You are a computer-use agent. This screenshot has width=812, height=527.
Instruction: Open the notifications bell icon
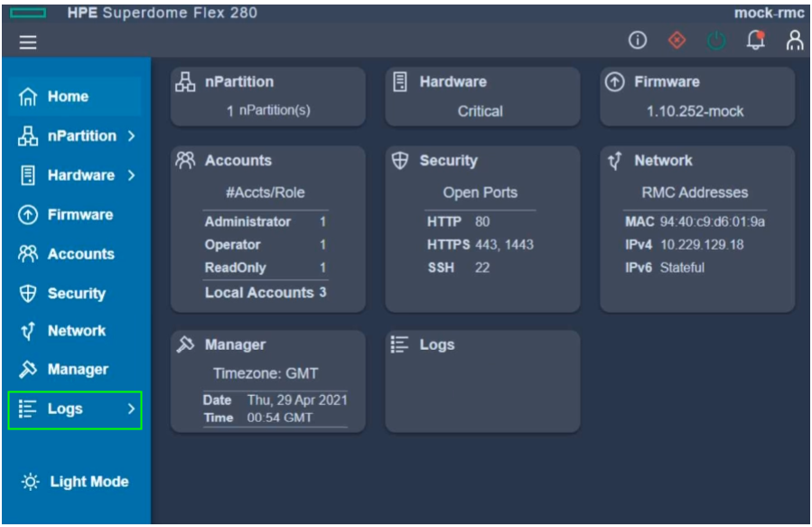coord(756,40)
